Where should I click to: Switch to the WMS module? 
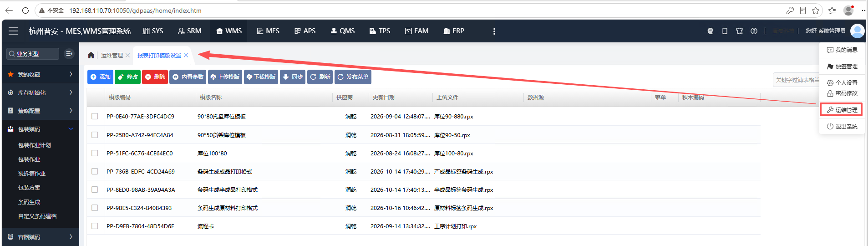coord(229,31)
